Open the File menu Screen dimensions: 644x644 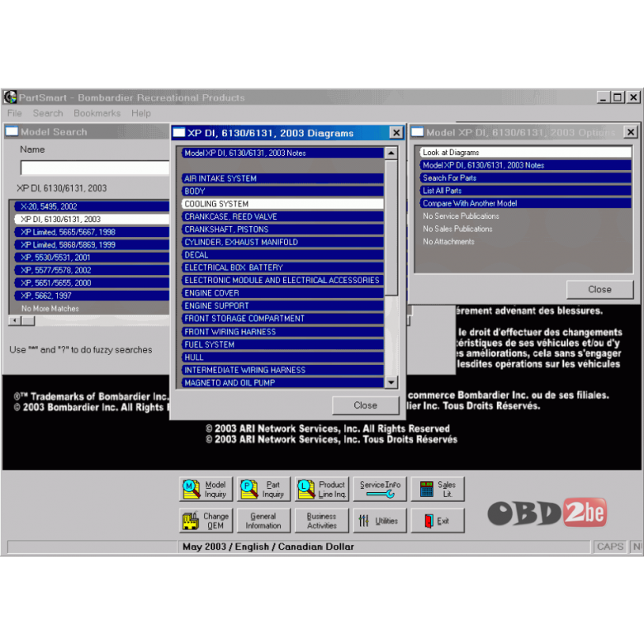coord(14,113)
